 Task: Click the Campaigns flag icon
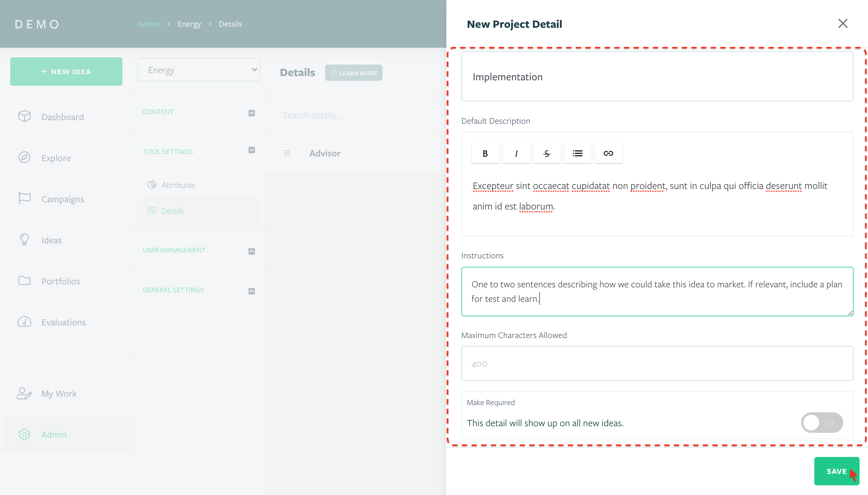coord(24,199)
